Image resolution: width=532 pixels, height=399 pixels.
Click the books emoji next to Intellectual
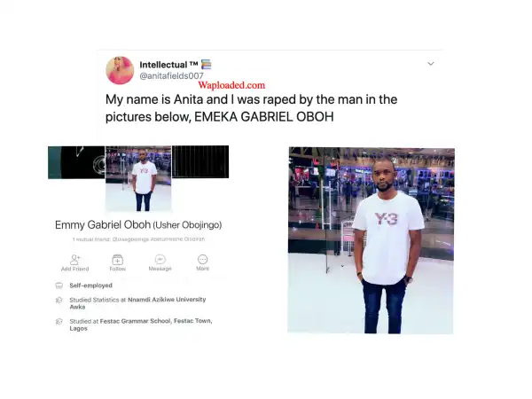206,64
